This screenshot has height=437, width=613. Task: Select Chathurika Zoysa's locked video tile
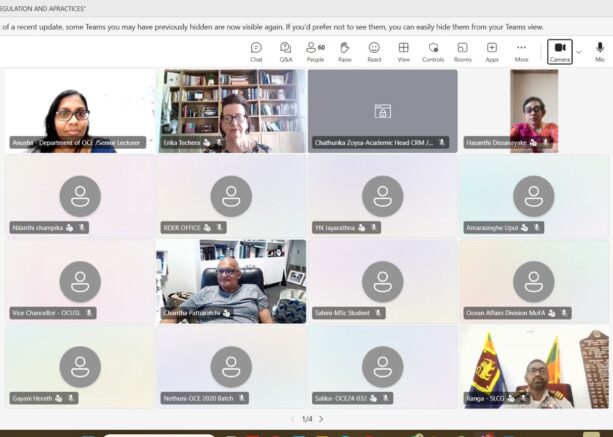[x=383, y=110]
